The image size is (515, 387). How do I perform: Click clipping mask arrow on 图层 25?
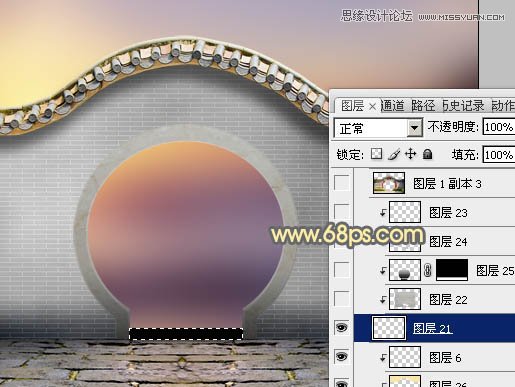tap(383, 270)
